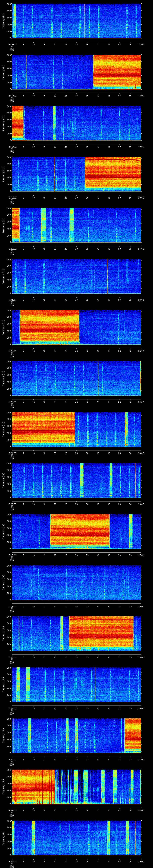Click the 27:00 end time label

pyautogui.click(x=141, y=555)
